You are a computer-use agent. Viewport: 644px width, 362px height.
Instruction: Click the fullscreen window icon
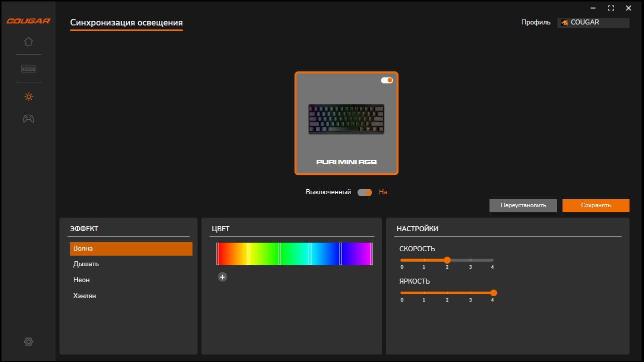click(x=610, y=8)
